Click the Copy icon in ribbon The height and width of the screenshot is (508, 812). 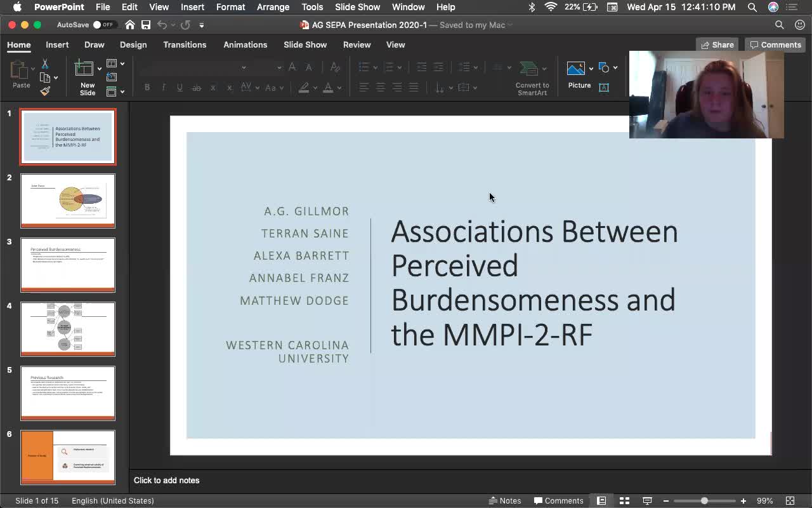pos(45,77)
